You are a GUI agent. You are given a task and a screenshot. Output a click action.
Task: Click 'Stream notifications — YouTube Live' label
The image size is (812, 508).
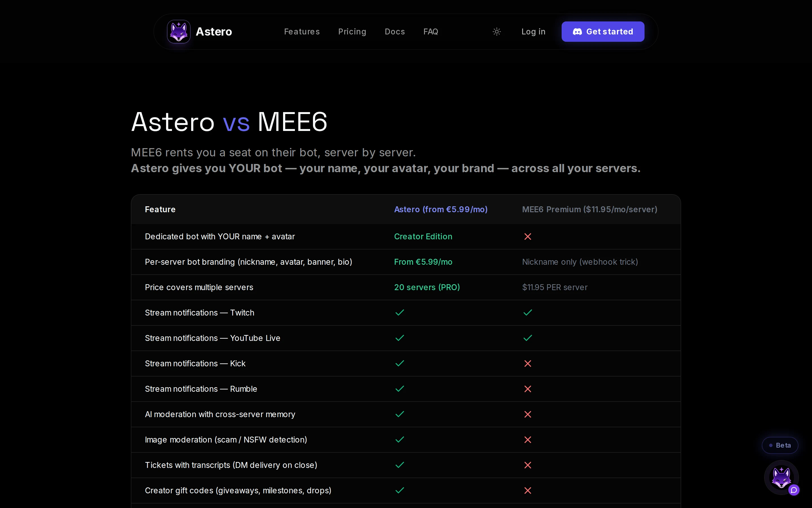coord(212,338)
